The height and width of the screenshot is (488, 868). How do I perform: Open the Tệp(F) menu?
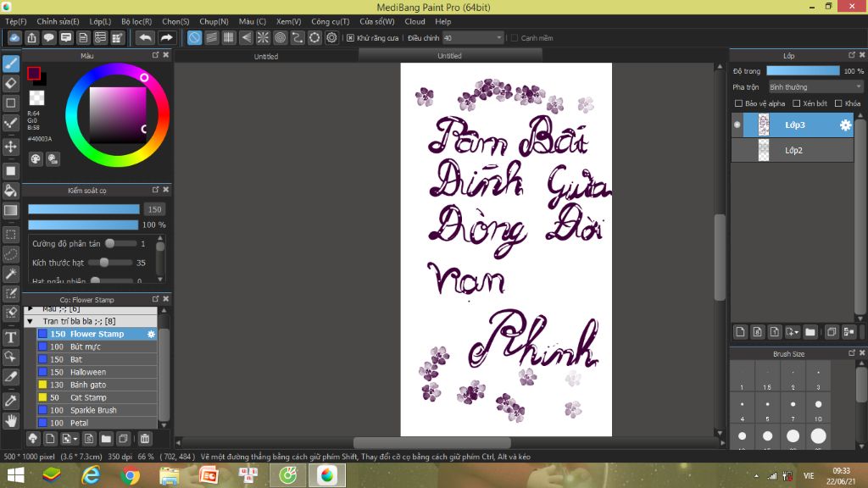pyautogui.click(x=16, y=21)
